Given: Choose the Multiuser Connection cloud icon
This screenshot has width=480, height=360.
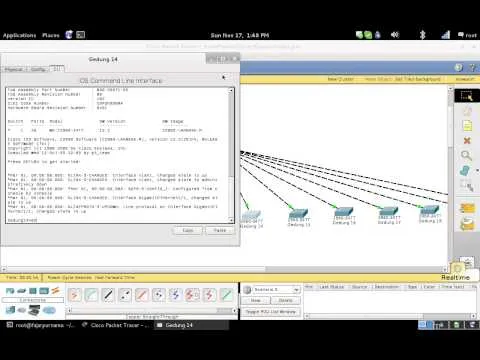Looking at the screenshot, I should click(49, 310).
